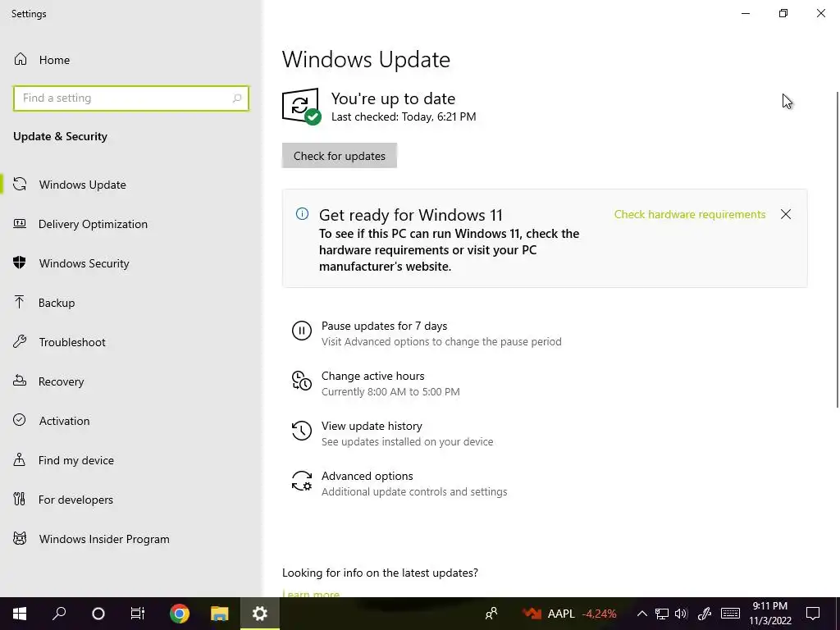Open network icon in system tray

click(662, 614)
